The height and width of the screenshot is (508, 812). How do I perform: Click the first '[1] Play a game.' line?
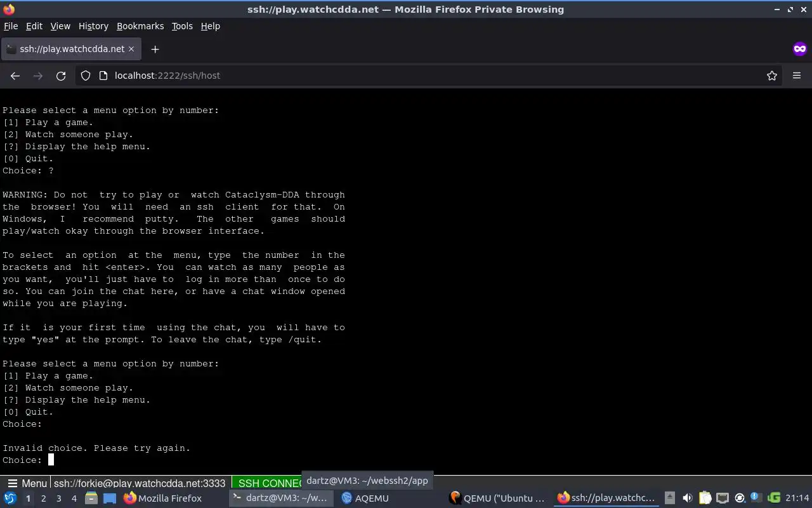click(48, 122)
